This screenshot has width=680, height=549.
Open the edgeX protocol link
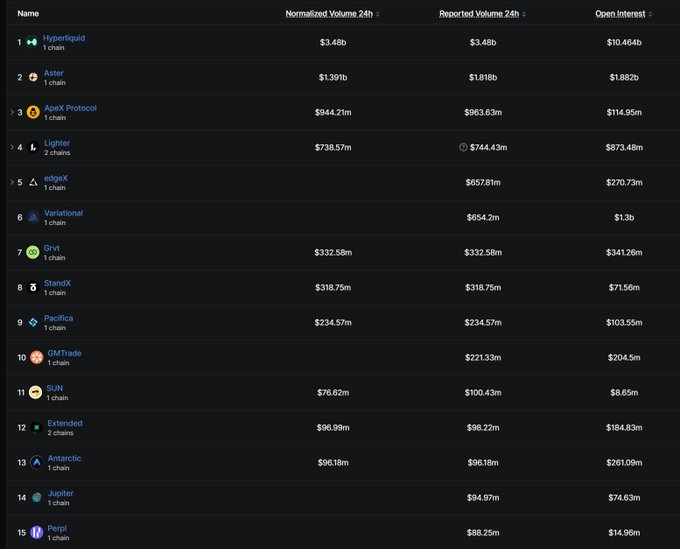point(56,178)
